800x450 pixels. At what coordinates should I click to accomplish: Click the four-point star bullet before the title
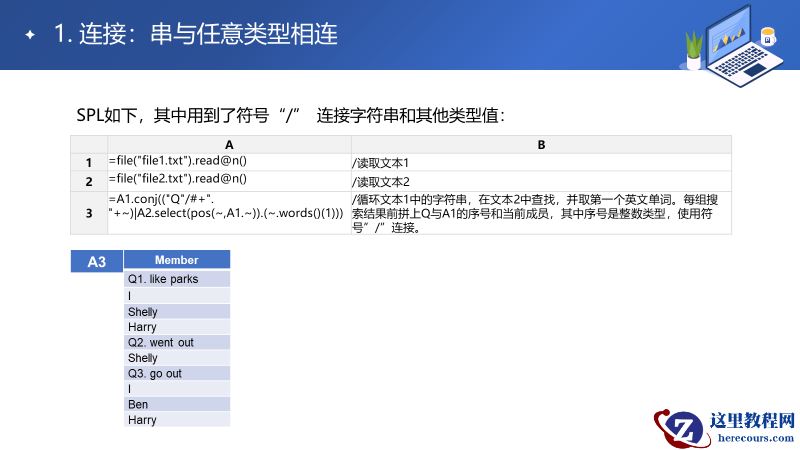coord(30,35)
